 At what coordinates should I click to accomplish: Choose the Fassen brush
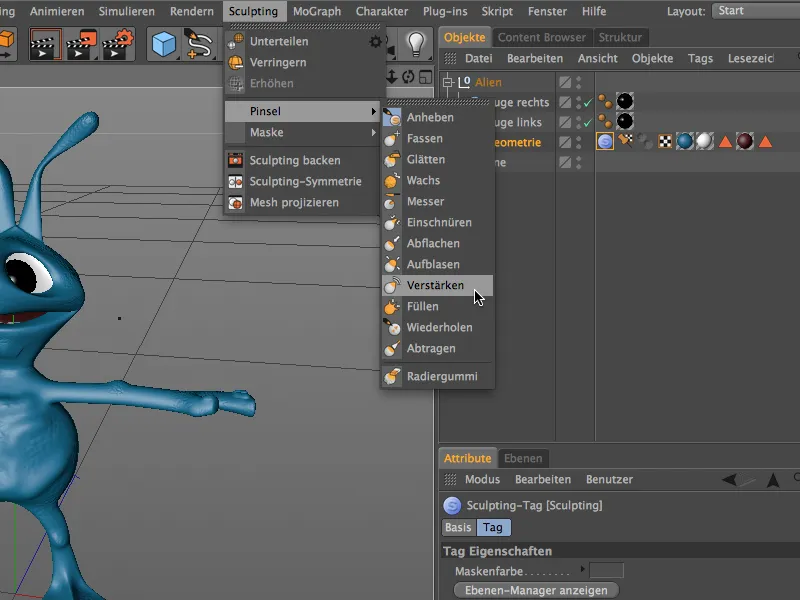(438, 138)
